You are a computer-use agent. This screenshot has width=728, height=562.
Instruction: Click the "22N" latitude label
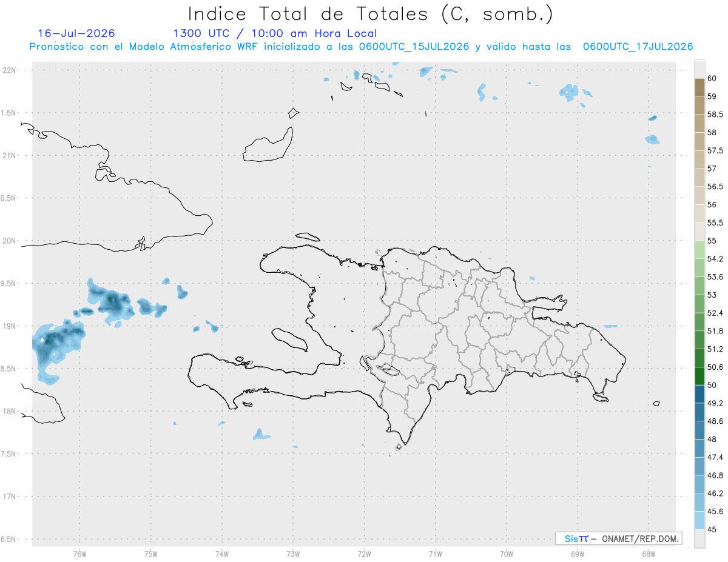pos(9,70)
